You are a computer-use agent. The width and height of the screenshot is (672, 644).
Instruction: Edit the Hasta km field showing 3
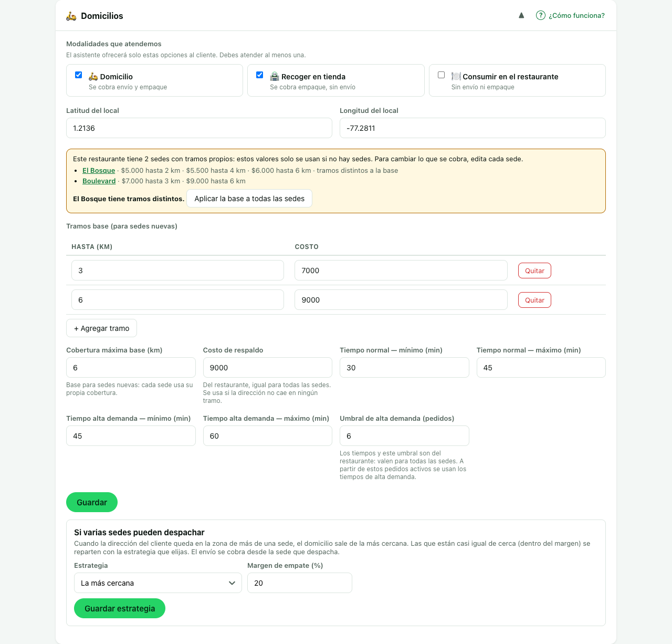click(x=177, y=271)
